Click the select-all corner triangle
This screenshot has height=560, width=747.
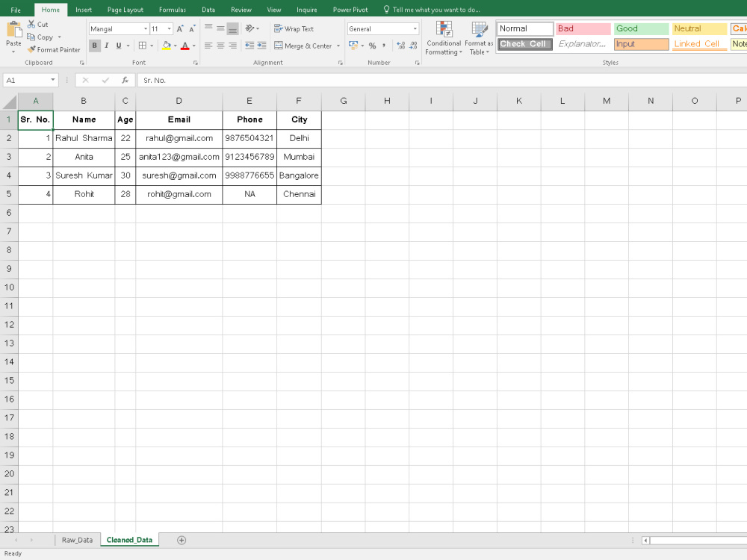(x=10, y=102)
